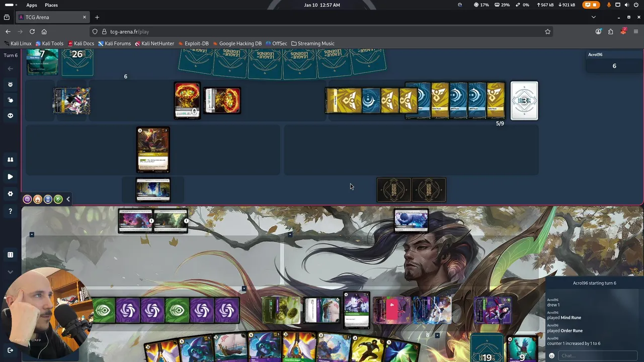Reload the tcg-arena.fr page
The height and width of the screenshot is (362, 644).
tap(32, 31)
